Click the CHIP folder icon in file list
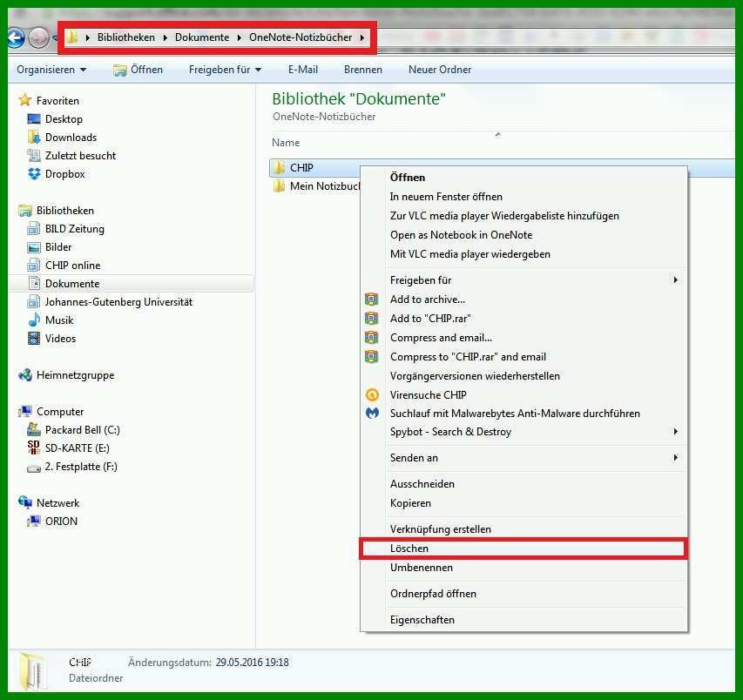The image size is (743, 700). (x=279, y=167)
